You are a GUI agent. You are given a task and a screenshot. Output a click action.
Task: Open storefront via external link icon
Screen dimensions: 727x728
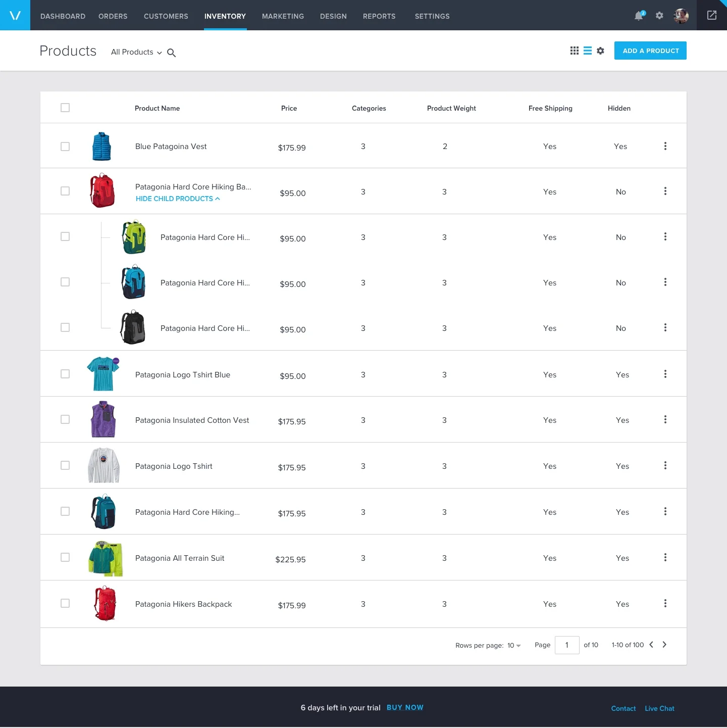[712, 15]
